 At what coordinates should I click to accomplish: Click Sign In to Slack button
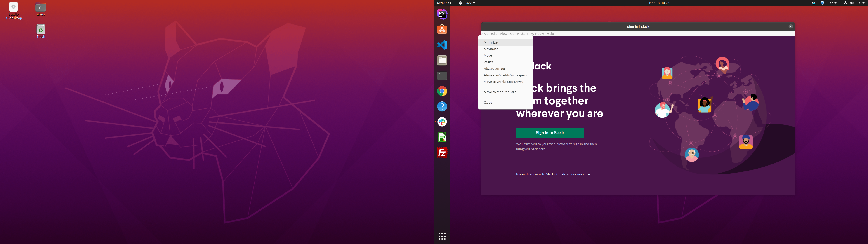point(550,133)
